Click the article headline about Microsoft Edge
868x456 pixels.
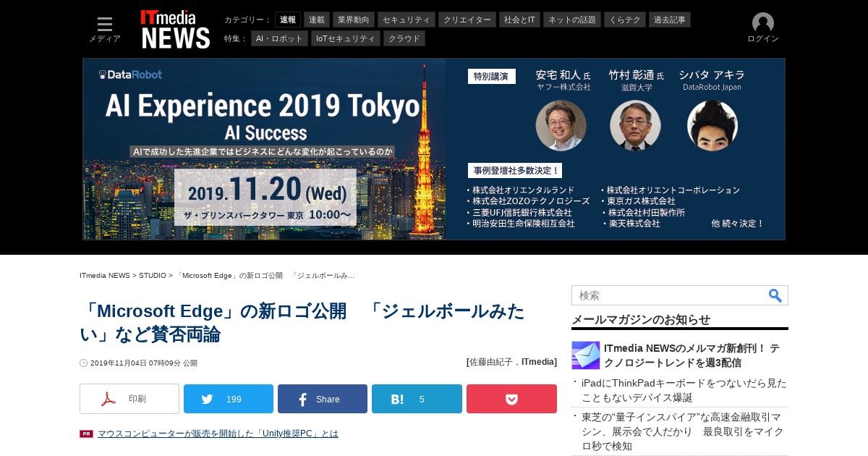[x=302, y=323]
